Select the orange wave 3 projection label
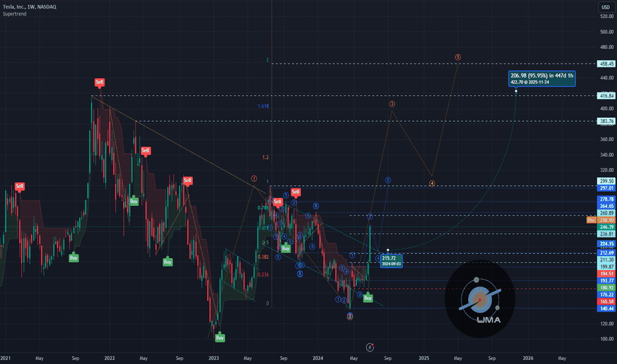617x364 pixels. 392,104
